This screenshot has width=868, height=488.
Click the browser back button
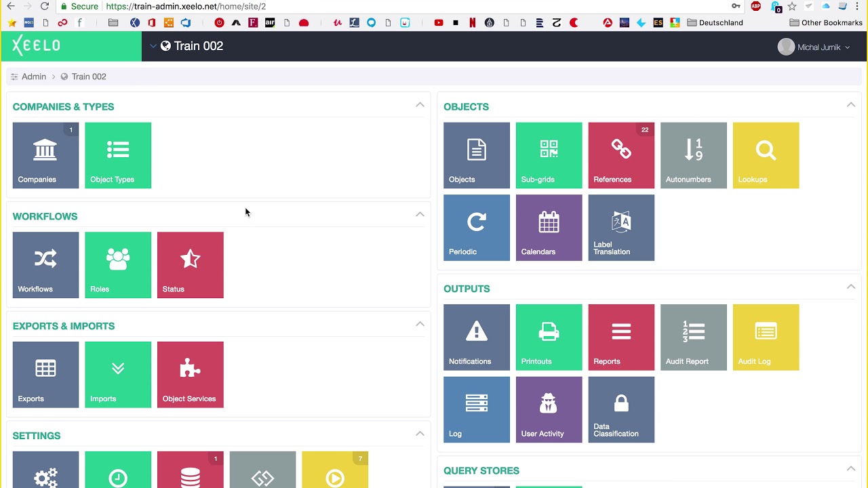click(x=11, y=6)
